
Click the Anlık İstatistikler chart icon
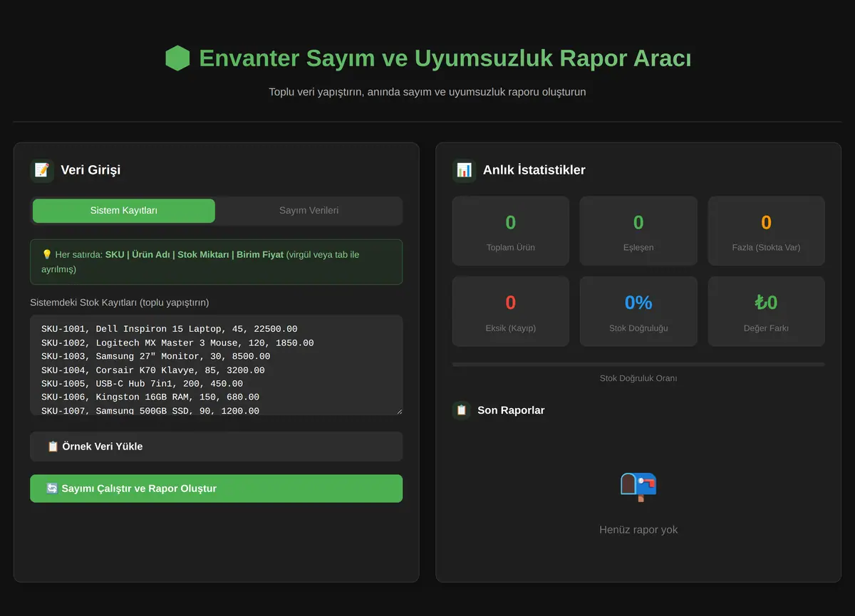pos(465,170)
